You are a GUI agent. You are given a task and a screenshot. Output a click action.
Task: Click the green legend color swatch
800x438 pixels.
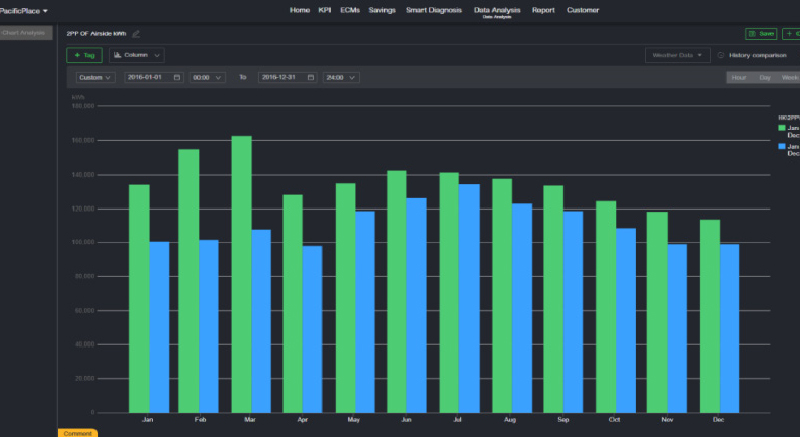(x=782, y=128)
